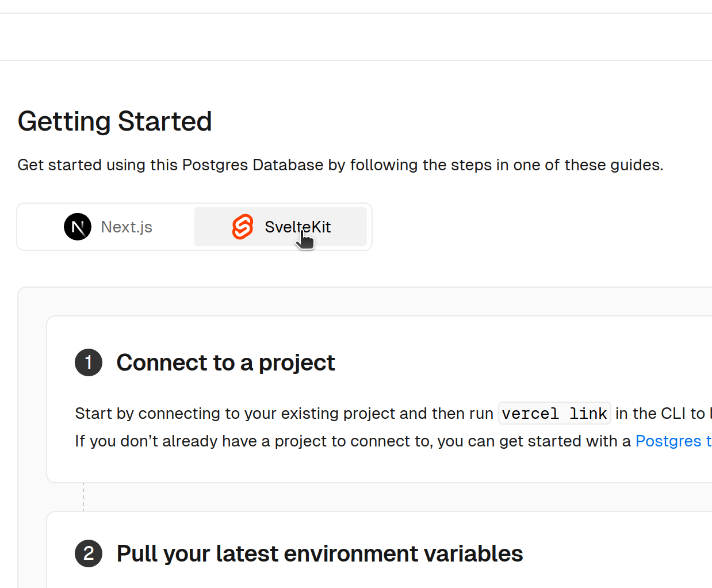Click the "If you don't already have" sentence
This screenshot has width=712, height=588.
coord(352,441)
